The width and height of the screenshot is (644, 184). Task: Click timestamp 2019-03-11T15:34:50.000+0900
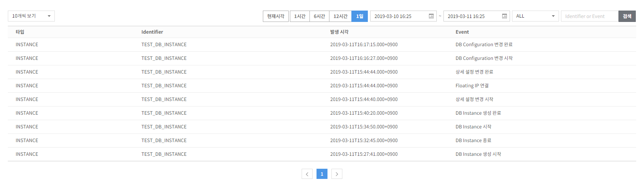[x=364, y=127]
